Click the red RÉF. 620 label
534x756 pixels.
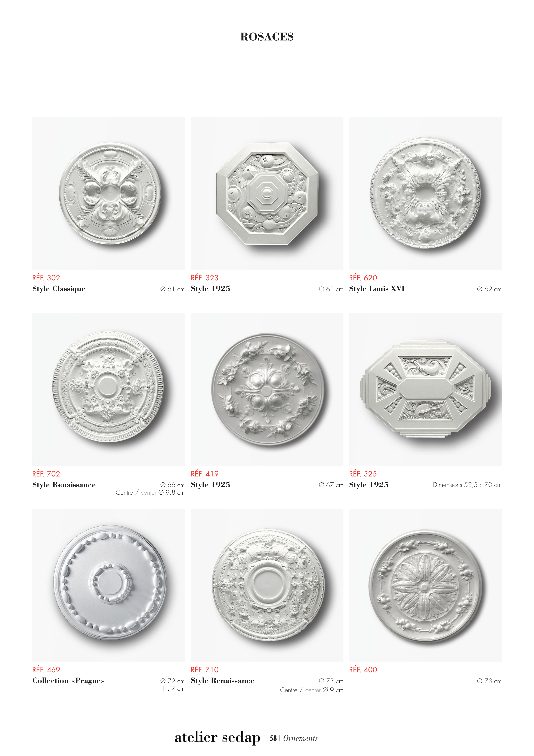click(x=363, y=278)
